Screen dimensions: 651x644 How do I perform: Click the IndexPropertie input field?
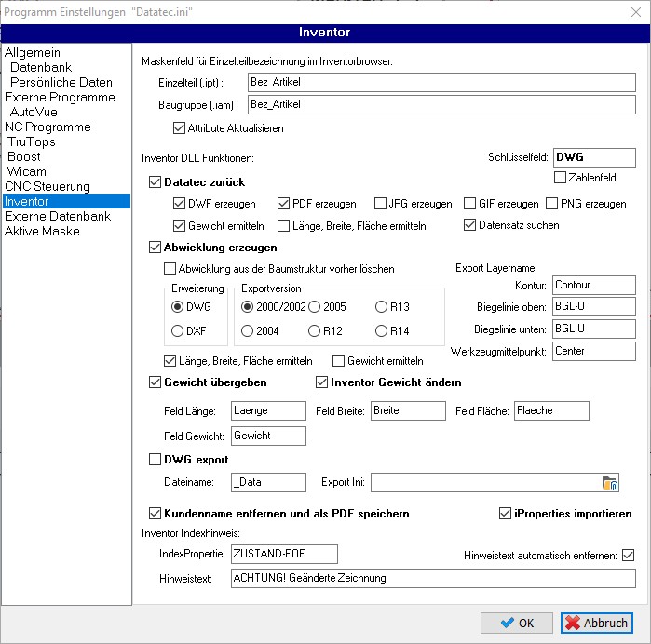(x=284, y=554)
